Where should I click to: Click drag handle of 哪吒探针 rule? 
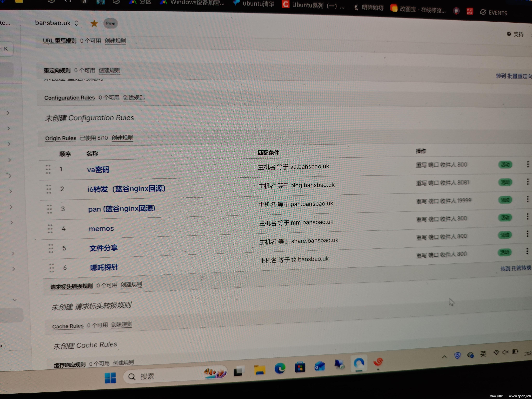pyautogui.click(x=51, y=268)
